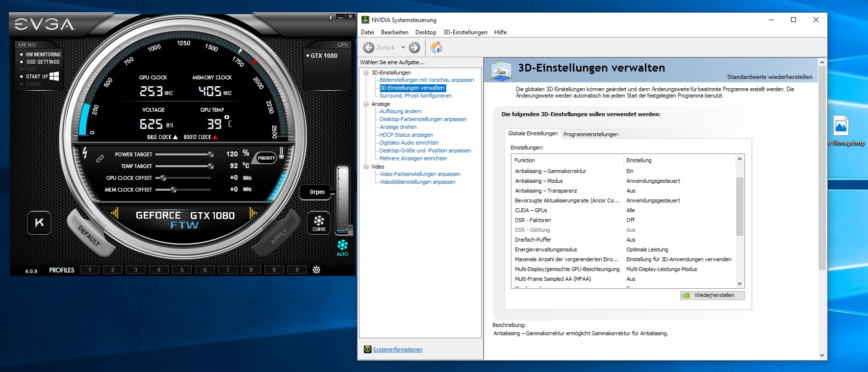Open the Systeminformationen link

(x=398, y=349)
